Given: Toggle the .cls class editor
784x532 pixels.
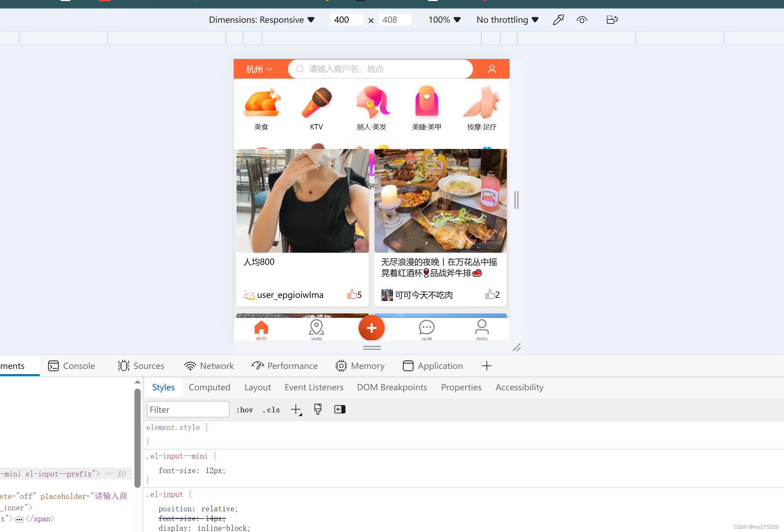Looking at the screenshot, I should pyautogui.click(x=271, y=410).
